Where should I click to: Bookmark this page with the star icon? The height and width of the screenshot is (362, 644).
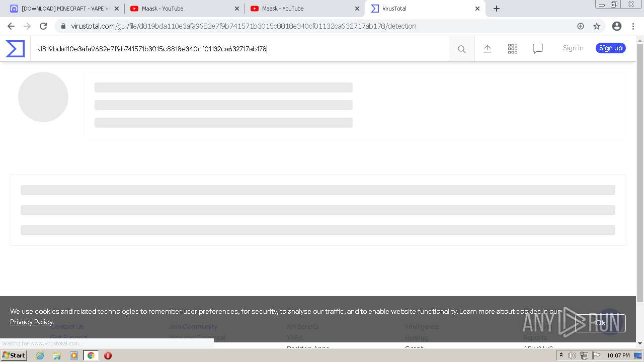(x=597, y=26)
